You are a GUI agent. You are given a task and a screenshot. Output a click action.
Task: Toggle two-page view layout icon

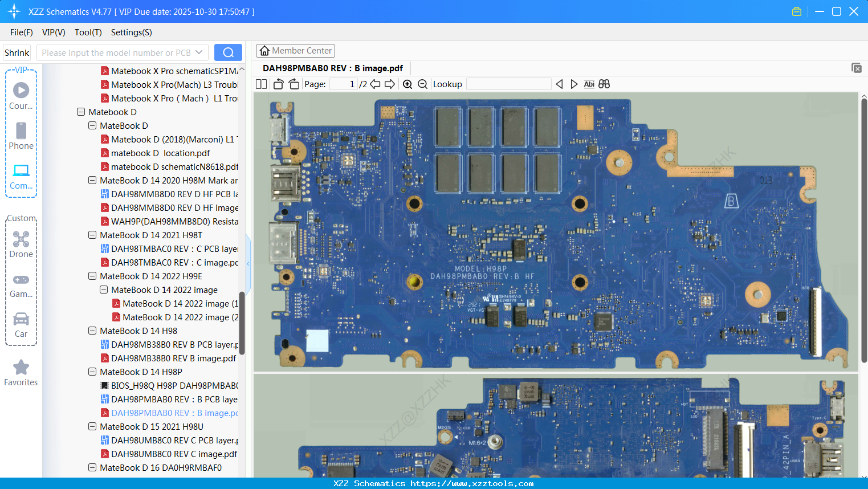261,84
